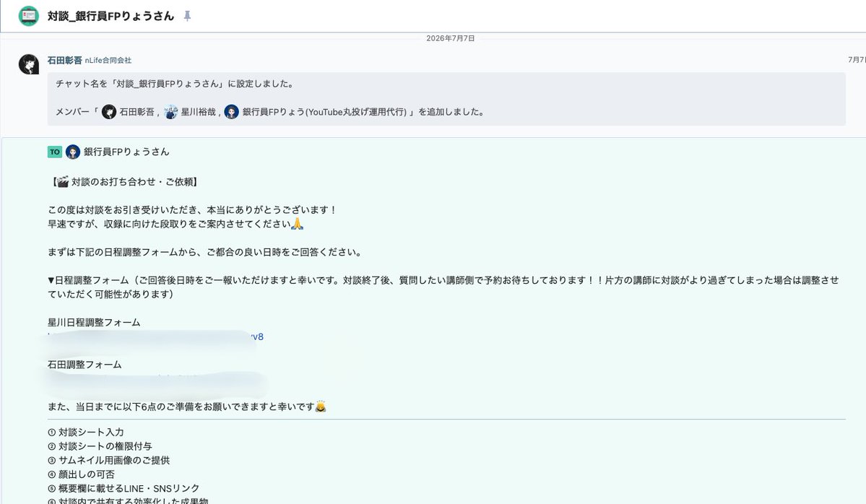Click the green TO badge

pos(55,152)
